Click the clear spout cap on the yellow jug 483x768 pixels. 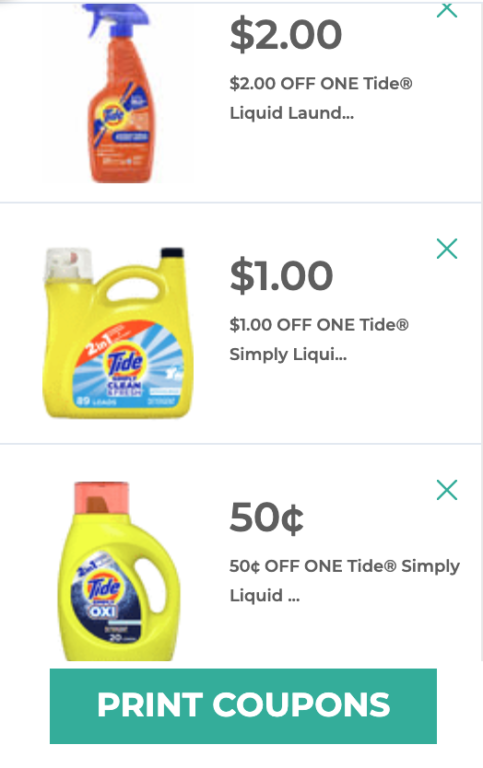coord(68,264)
